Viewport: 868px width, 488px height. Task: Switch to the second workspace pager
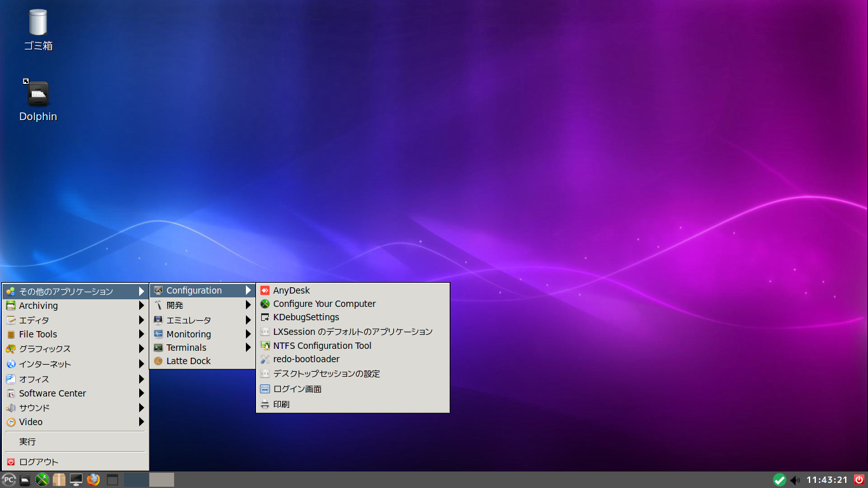(x=161, y=480)
